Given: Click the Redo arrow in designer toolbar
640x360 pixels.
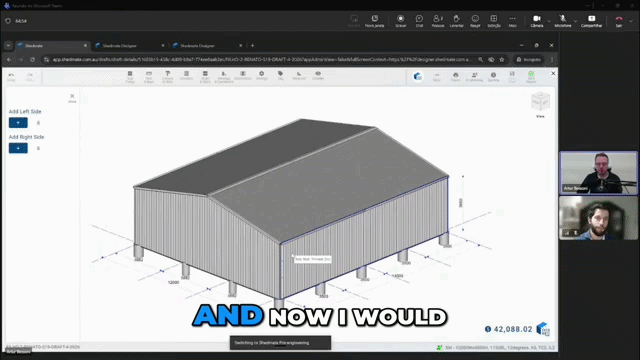Looking at the screenshot, I should 30,77.
